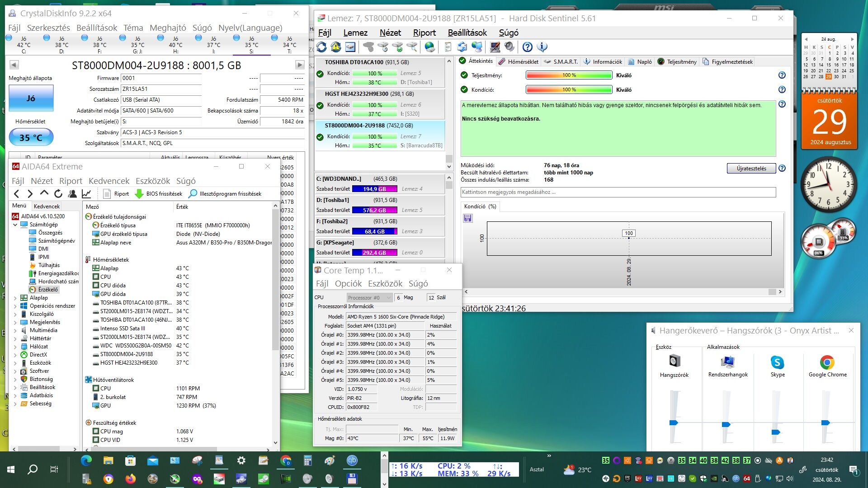Expand Kiszolgáló node in AIDA64 tree
Image resolution: width=868 pixels, height=488 pixels.
[15, 314]
